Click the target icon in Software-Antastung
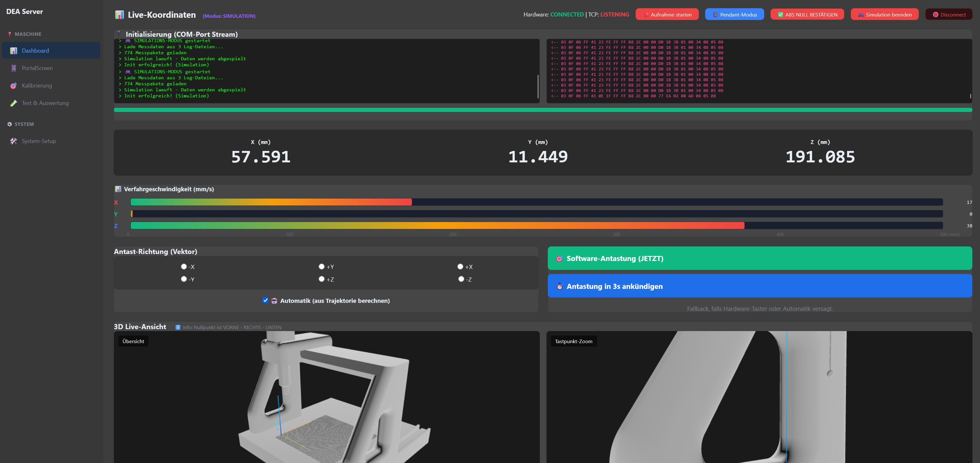Screen dimensions: 980x463 pyautogui.click(x=560, y=259)
